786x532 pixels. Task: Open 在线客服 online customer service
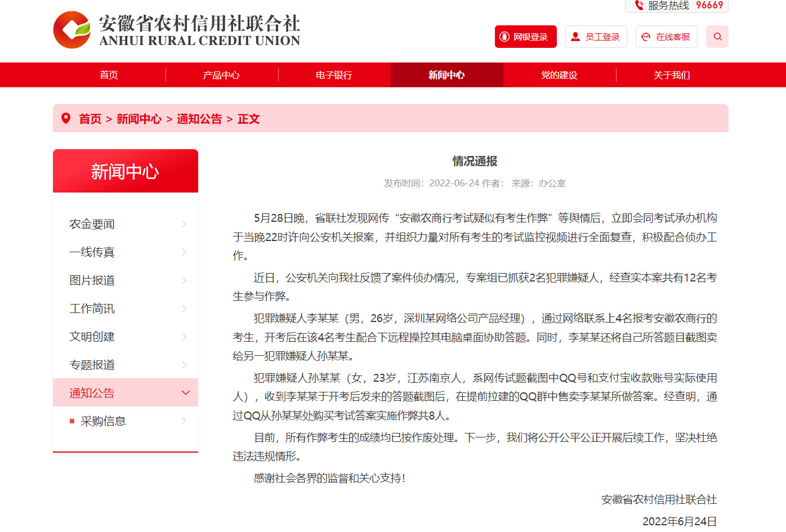[667, 37]
